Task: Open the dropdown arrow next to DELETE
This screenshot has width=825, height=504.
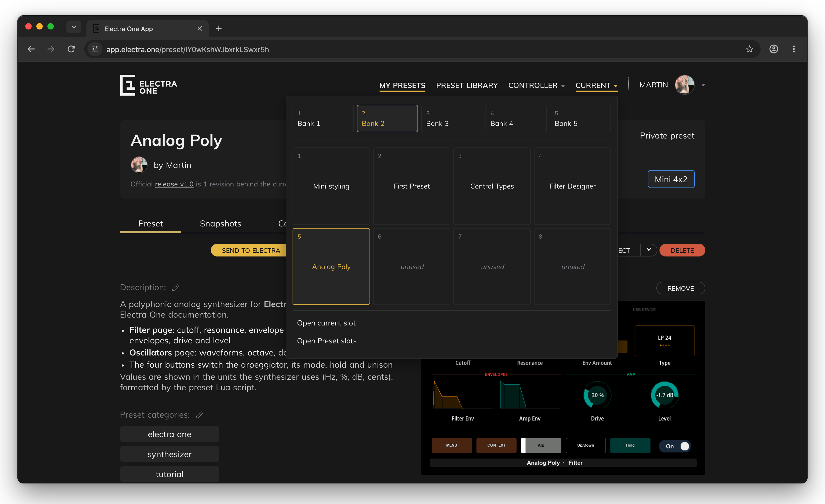Action: coord(649,250)
